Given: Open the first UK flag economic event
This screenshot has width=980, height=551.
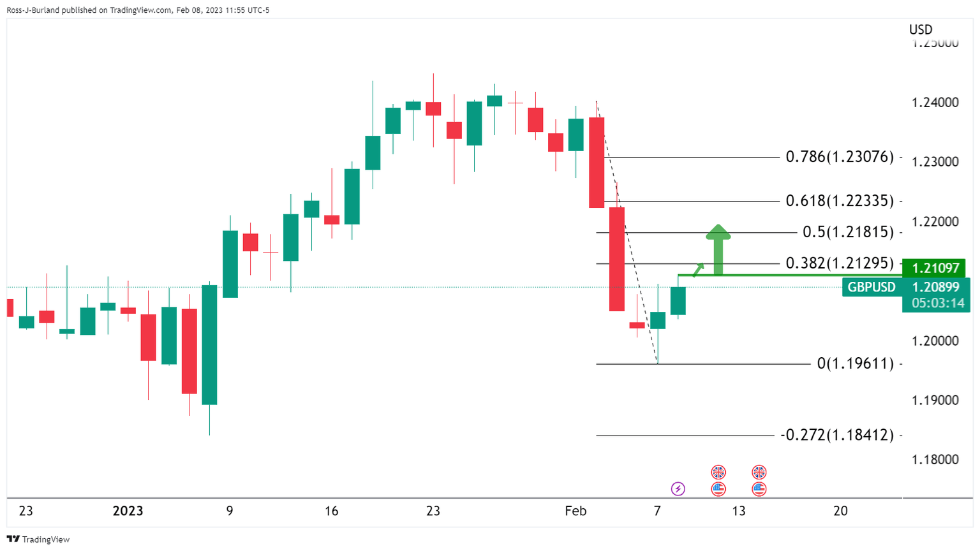Looking at the screenshot, I should 718,472.
